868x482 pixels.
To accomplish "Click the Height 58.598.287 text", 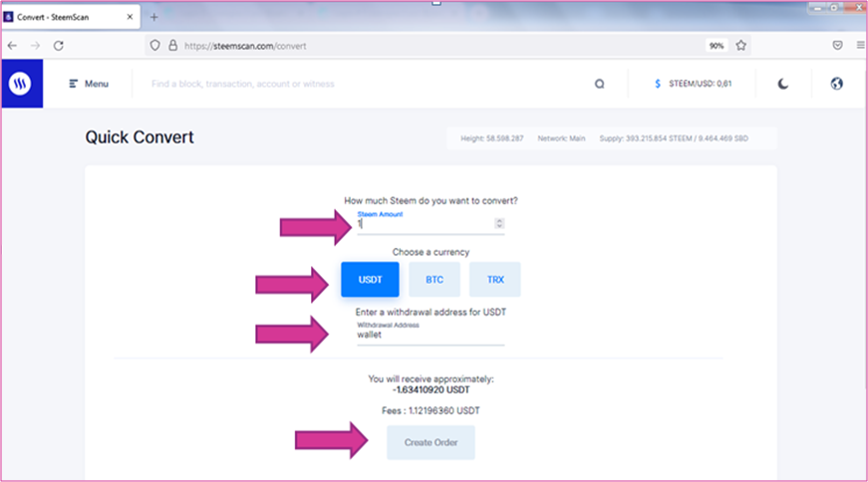I will (491, 138).
